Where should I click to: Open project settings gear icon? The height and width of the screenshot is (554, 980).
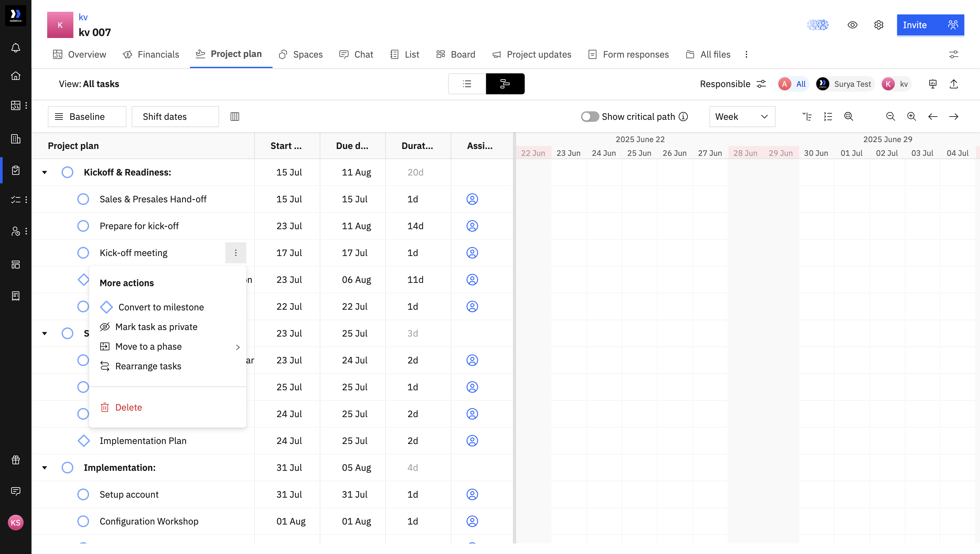click(878, 25)
